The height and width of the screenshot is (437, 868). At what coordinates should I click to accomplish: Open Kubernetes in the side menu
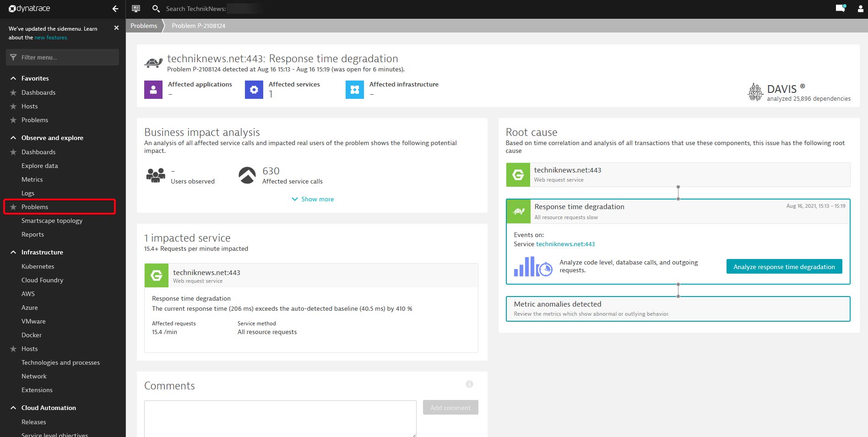tap(38, 266)
